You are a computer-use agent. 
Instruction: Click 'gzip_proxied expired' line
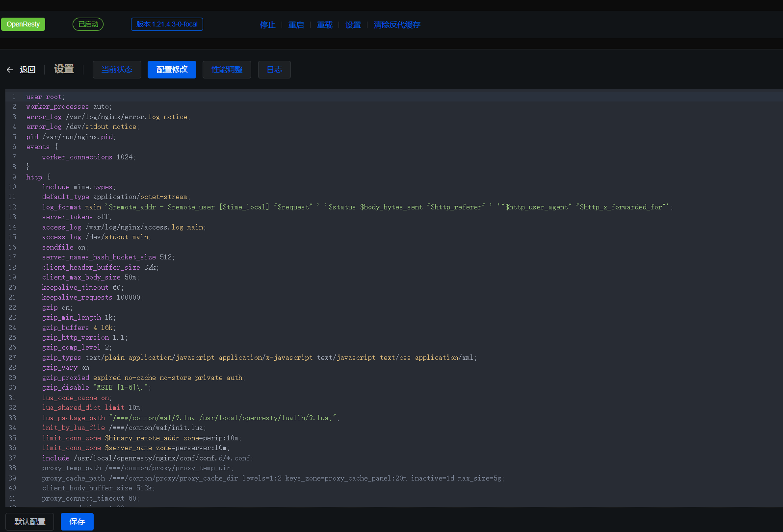coord(144,378)
